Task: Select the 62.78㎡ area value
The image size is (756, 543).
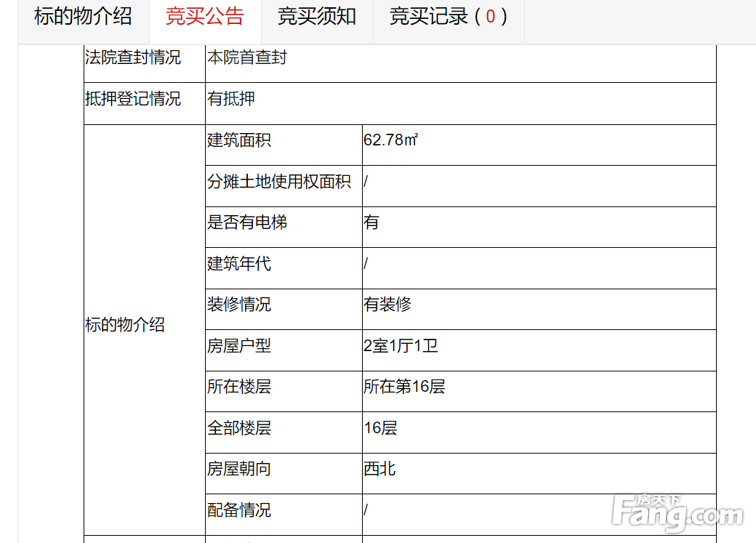Action: tap(390, 140)
